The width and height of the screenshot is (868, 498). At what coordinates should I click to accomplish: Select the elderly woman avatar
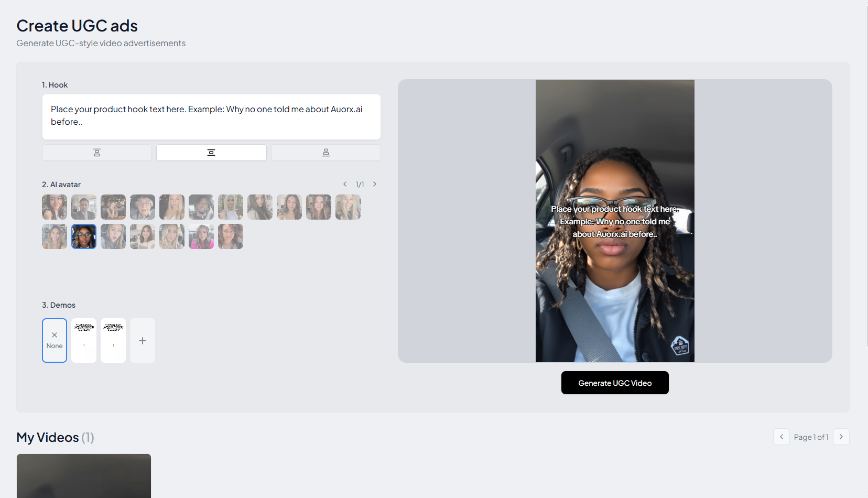coord(142,207)
